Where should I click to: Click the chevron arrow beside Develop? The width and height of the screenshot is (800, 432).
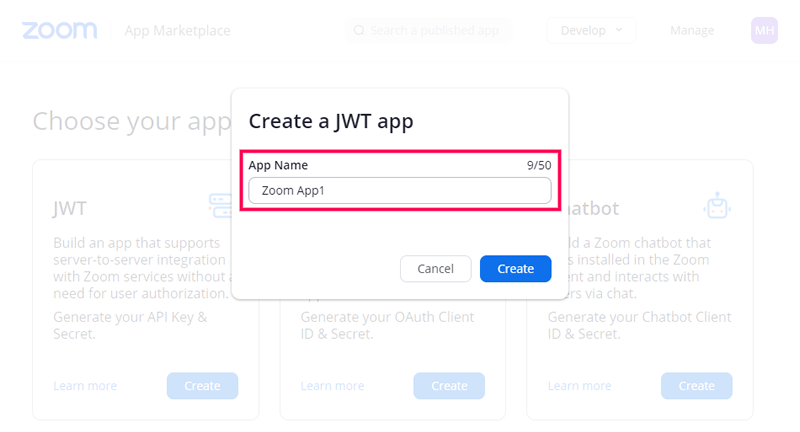pos(618,31)
